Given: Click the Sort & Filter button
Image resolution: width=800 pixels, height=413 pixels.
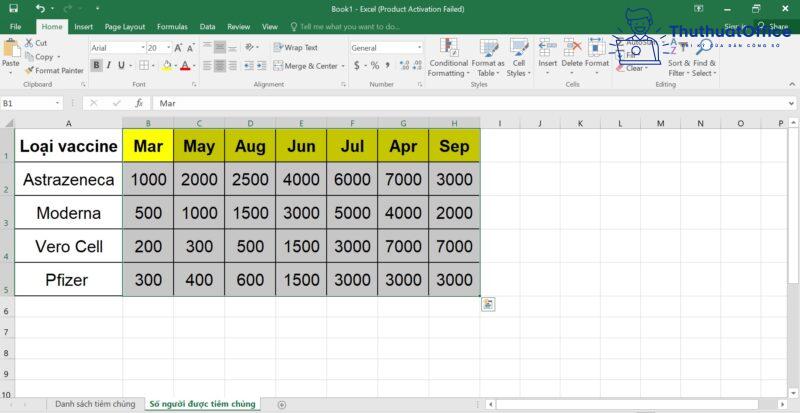Looking at the screenshot, I should pyautogui.click(x=679, y=58).
